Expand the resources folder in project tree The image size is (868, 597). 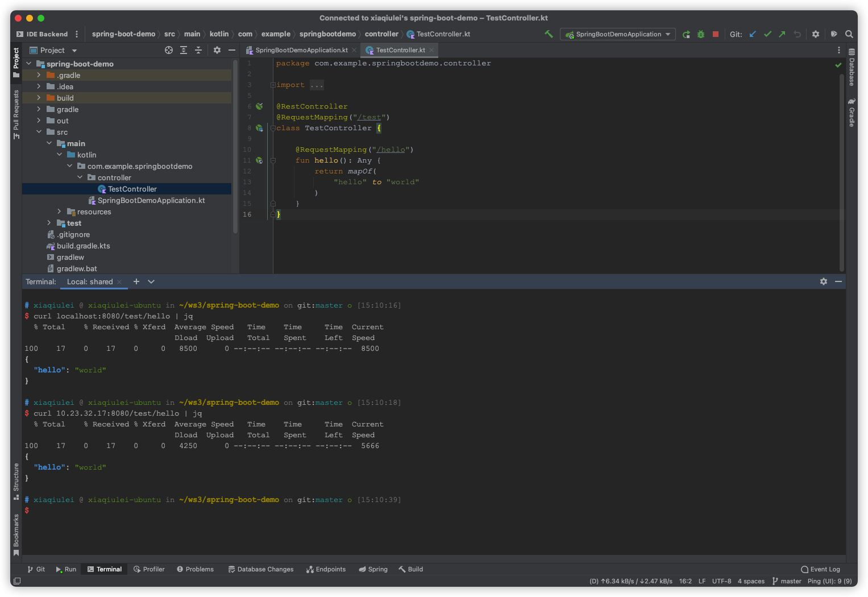coord(59,212)
